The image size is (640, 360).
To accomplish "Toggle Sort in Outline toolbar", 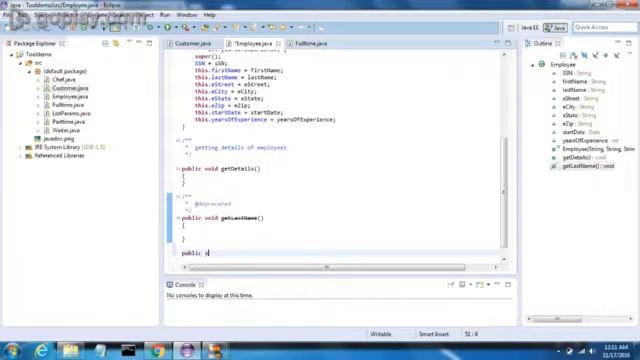I will (x=573, y=55).
